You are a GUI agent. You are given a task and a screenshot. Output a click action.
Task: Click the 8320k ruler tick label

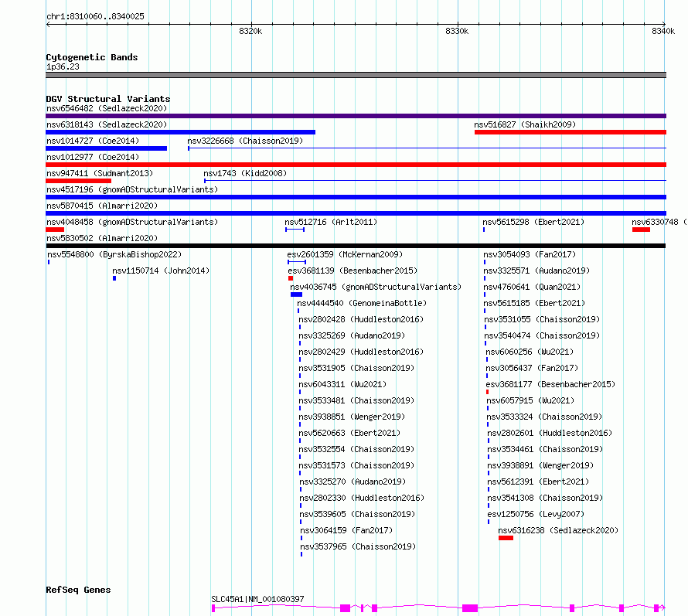coord(250,31)
